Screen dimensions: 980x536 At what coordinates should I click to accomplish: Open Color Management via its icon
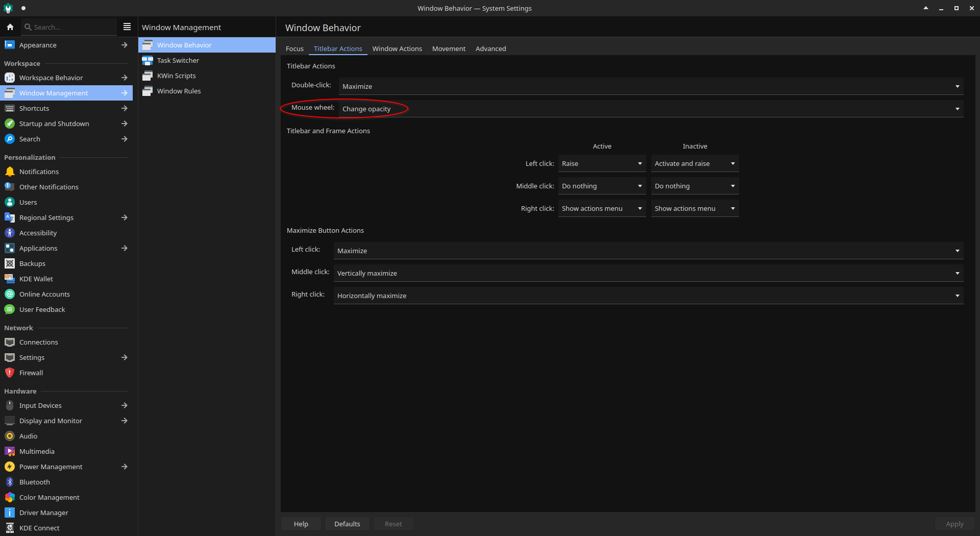pos(10,497)
